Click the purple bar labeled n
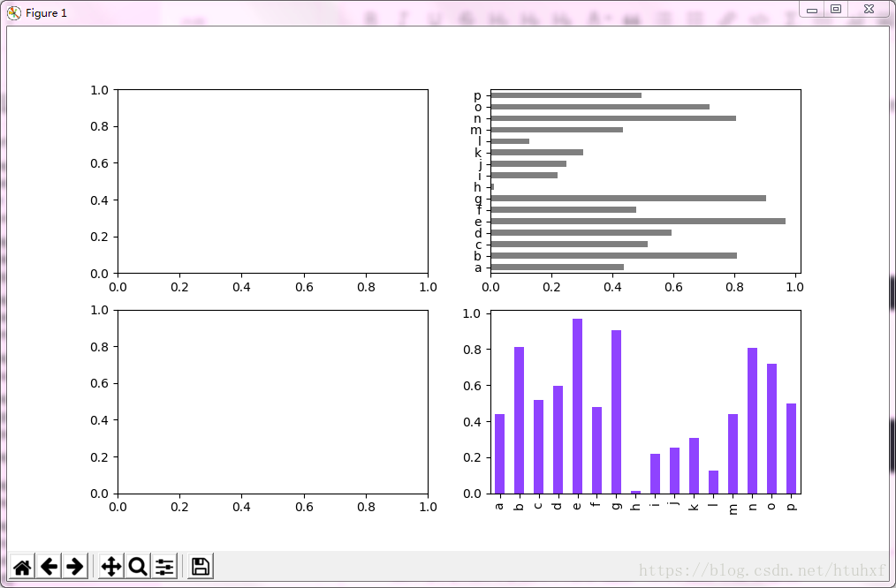 pyautogui.click(x=752, y=421)
